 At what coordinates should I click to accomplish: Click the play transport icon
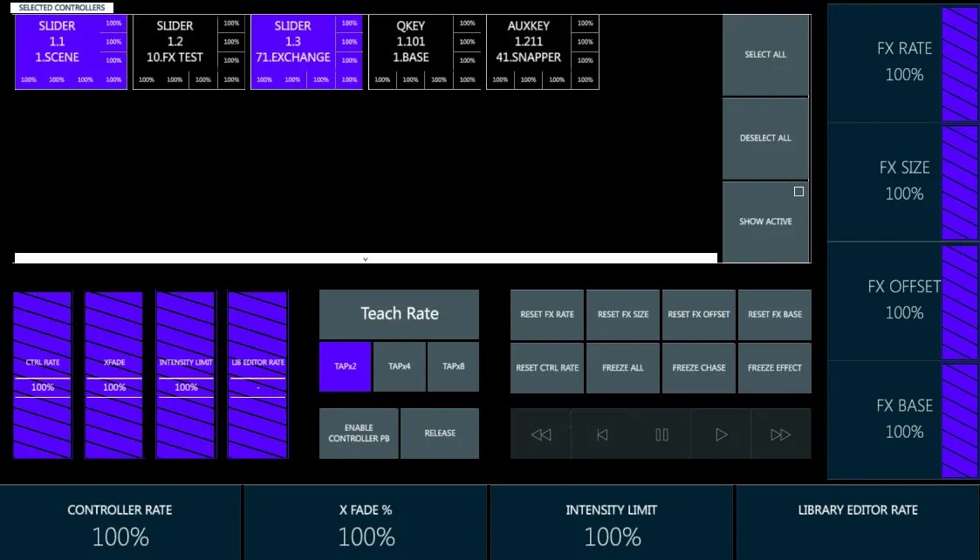point(721,434)
